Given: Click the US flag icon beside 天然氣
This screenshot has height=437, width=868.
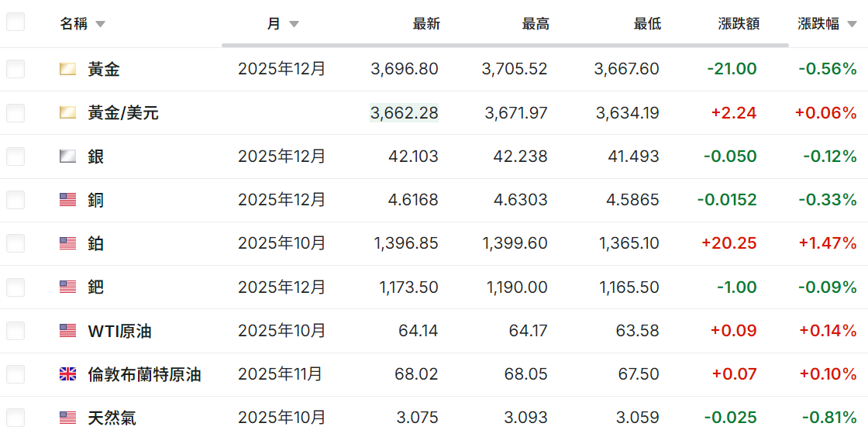Looking at the screenshot, I should pyautogui.click(x=67, y=418).
